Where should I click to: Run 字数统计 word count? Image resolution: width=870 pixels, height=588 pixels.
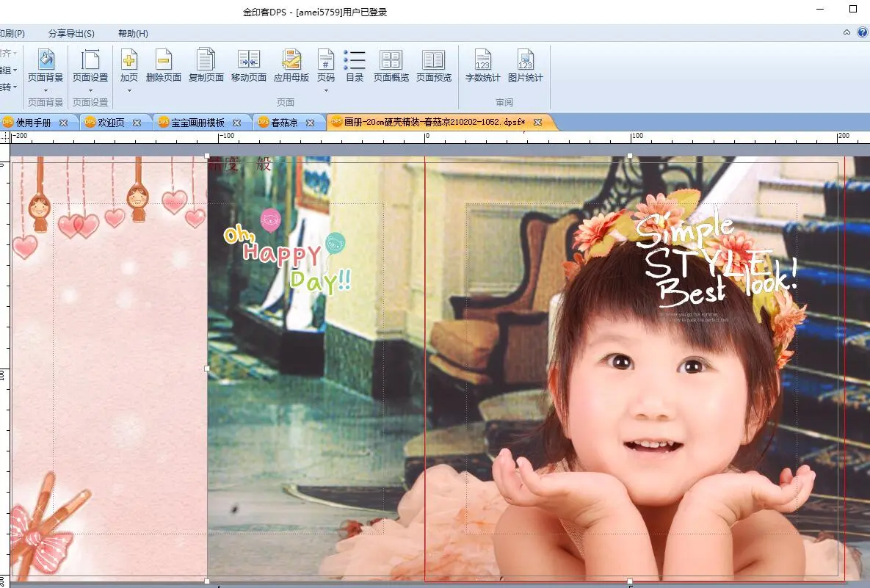click(x=482, y=65)
